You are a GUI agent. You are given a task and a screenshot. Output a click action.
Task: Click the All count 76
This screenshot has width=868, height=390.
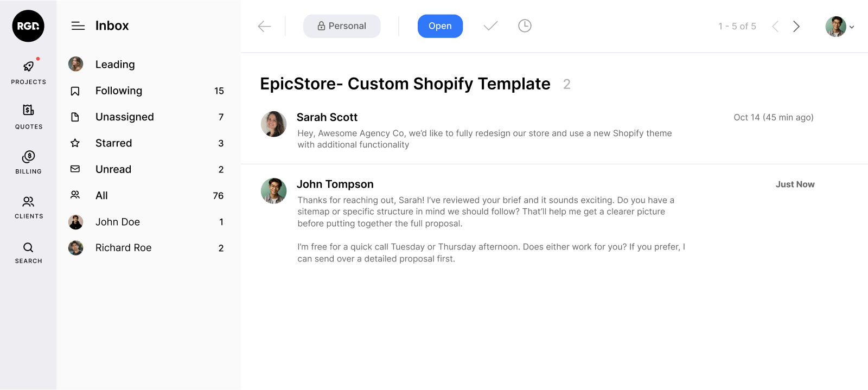[218, 195]
